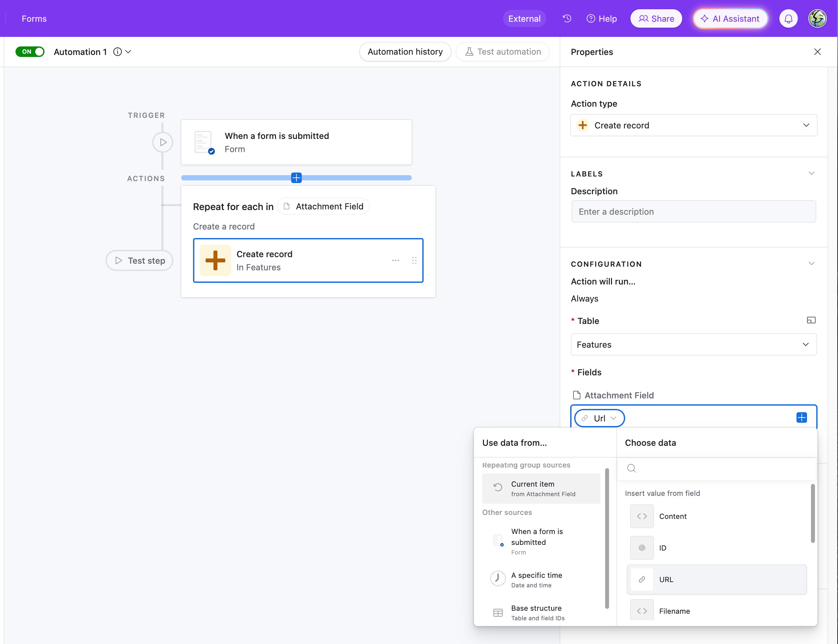Click the Attachment Field file icon under Fields
Viewport: 838px width, 644px height.
pyautogui.click(x=576, y=395)
